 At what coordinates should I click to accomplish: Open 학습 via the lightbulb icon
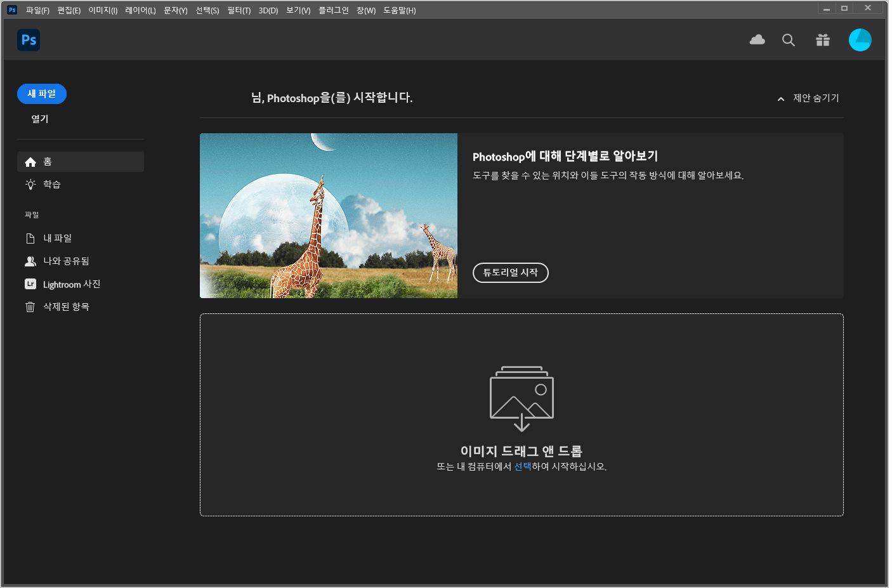pyautogui.click(x=30, y=184)
